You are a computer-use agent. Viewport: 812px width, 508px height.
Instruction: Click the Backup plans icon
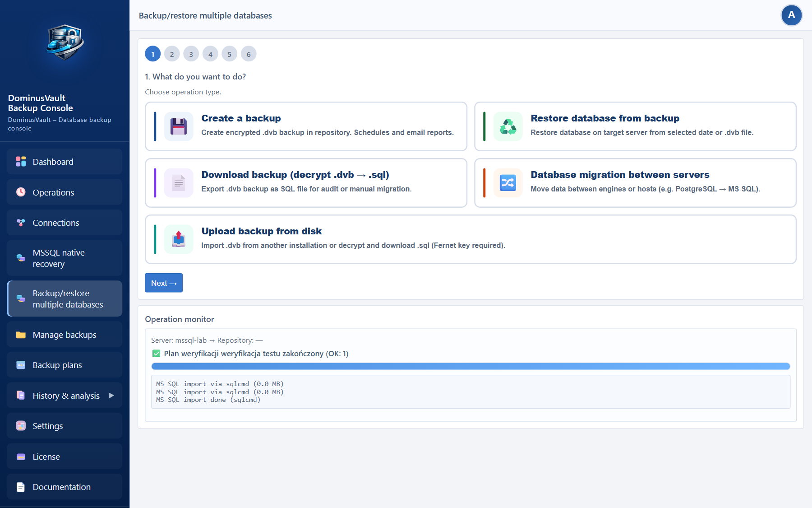21,365
